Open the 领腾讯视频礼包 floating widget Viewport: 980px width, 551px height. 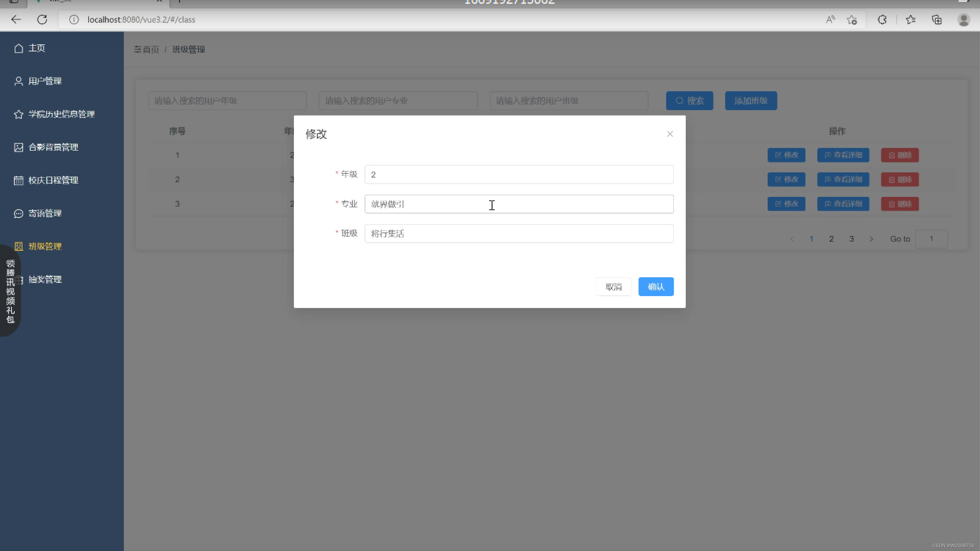coord(10,291)
